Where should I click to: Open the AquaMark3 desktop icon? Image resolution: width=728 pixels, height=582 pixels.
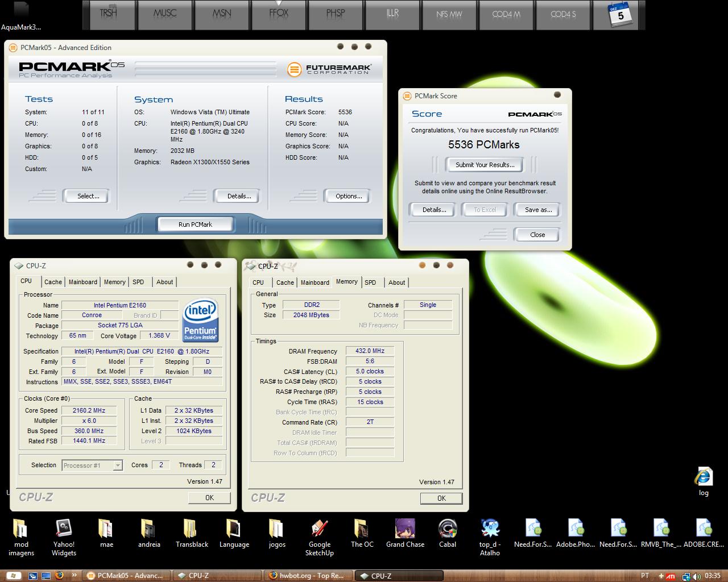(x=20, y=16)
